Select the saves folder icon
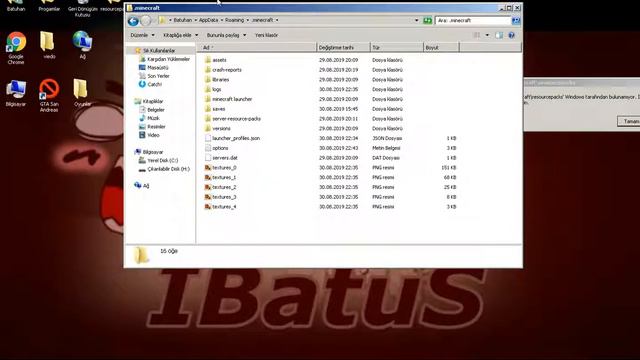The image size is (640, 360). [208, 109]
